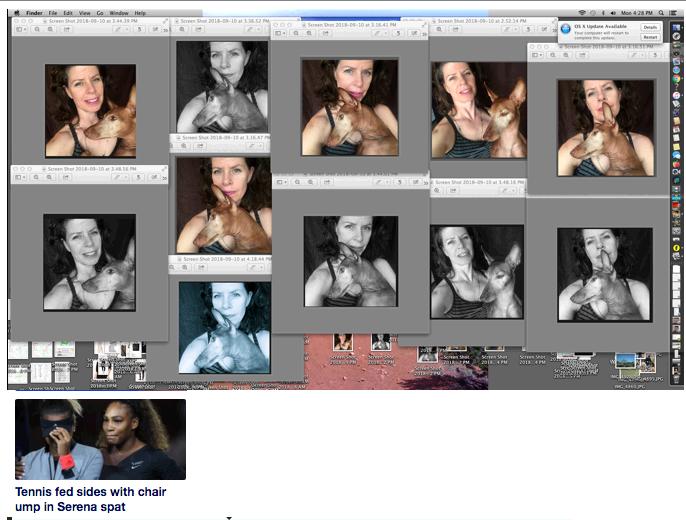Show edit toolbar in 3.48.56 PM window

154,177
